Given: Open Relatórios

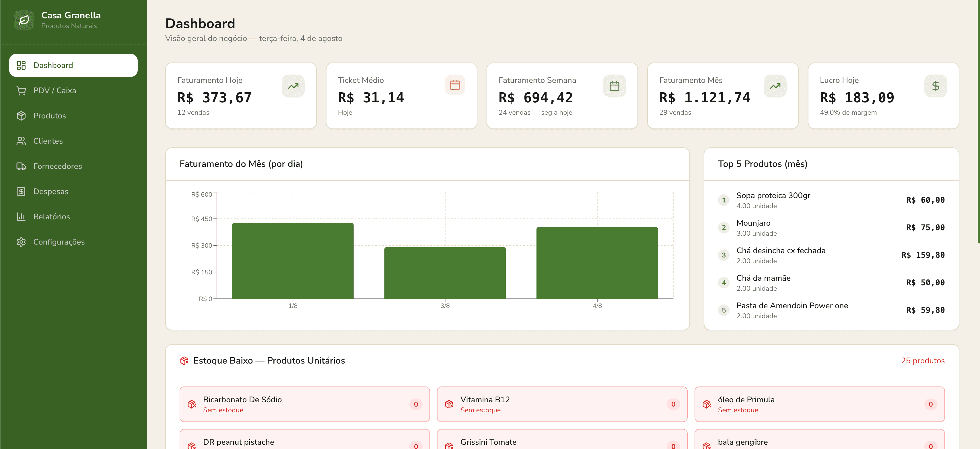Looking at the screenshot, I should coord(73,217).
